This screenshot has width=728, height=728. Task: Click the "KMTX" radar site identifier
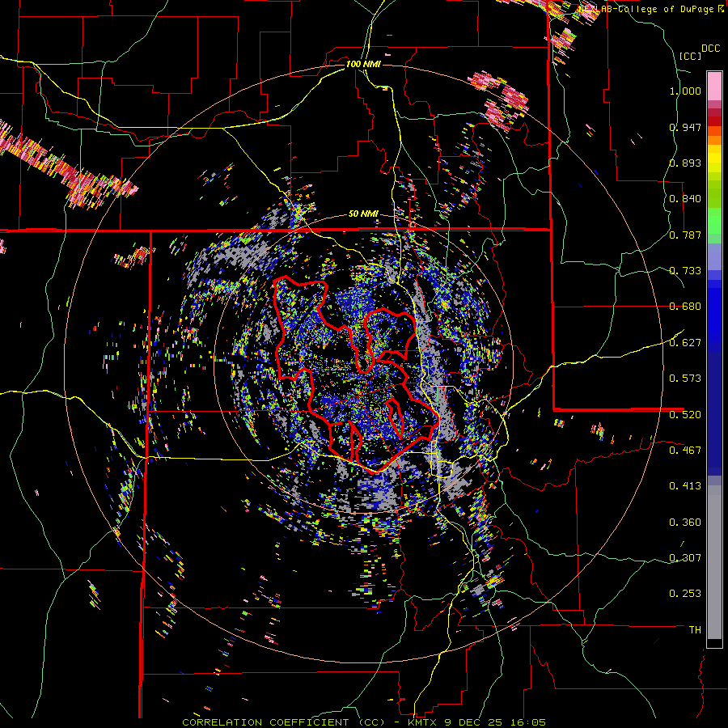[424, 722]
